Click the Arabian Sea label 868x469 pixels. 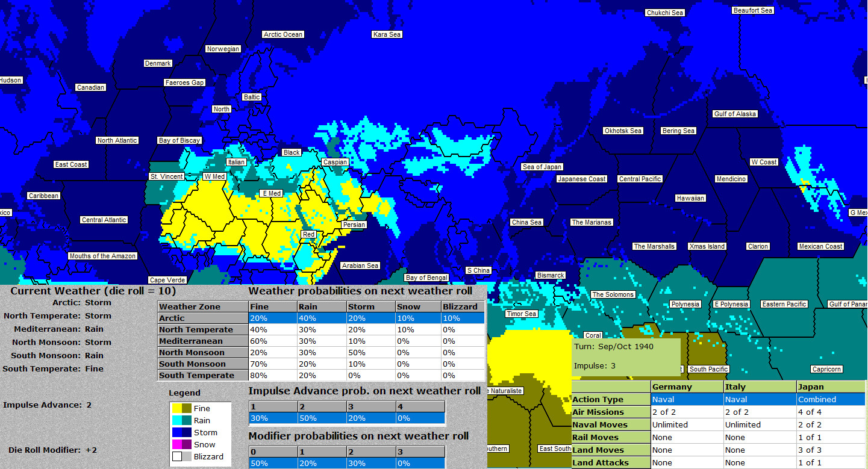(x=360, y=266)
